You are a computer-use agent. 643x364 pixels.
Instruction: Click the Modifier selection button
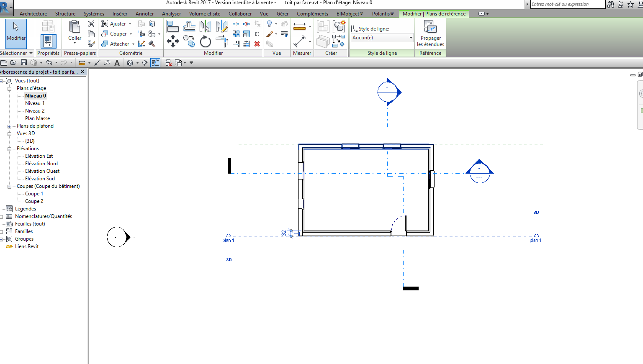click(16, 33)
